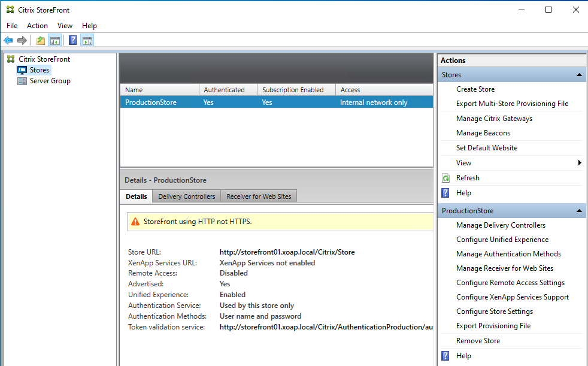Click the Back arrow toolbar icon
Viewport: 588px width, 366px height.
coord(8,41)
